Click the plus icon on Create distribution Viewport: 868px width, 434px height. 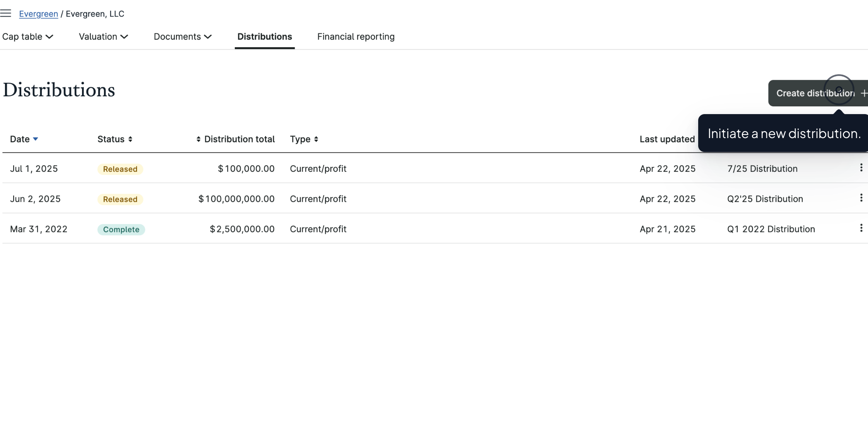[864, 93]
